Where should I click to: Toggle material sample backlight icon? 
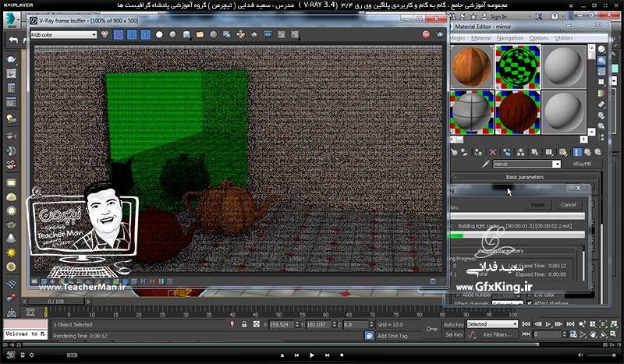tap(601, 61)
